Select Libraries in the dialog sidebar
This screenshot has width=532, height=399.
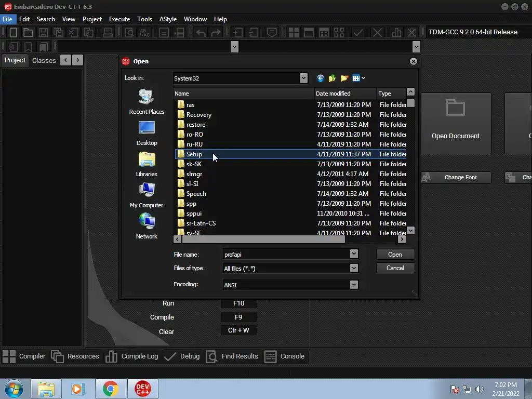pyautogui.click(x=147, y=164)
